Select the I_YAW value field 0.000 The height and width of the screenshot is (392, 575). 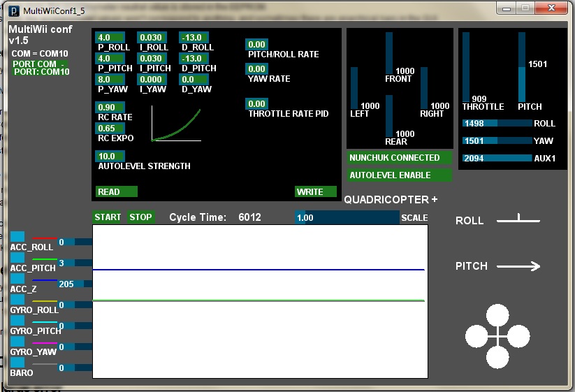[152, 79]
